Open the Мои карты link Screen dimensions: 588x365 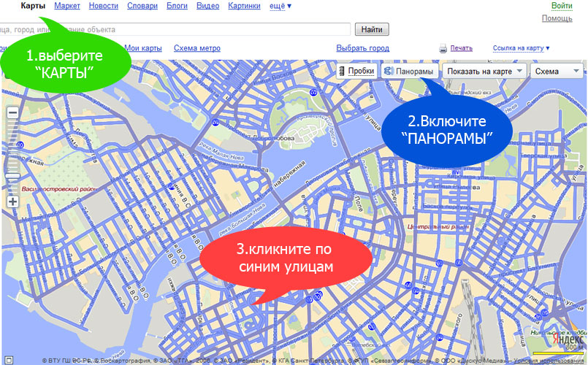pyautogui.click(x=143, y=48)
